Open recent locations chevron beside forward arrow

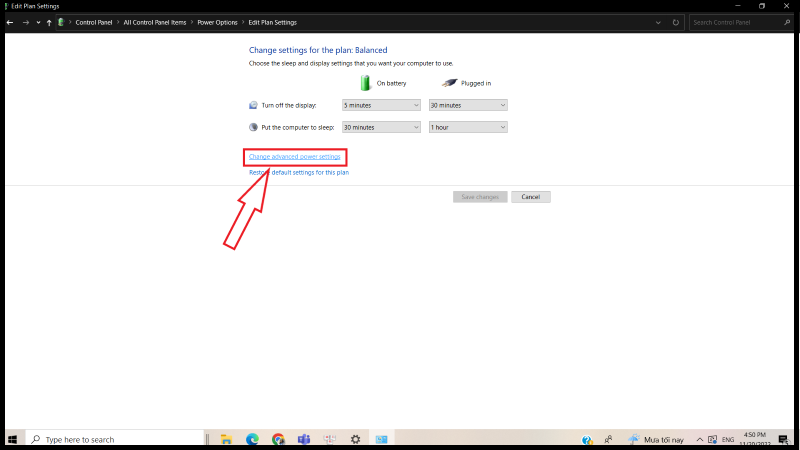pos(38,22)
